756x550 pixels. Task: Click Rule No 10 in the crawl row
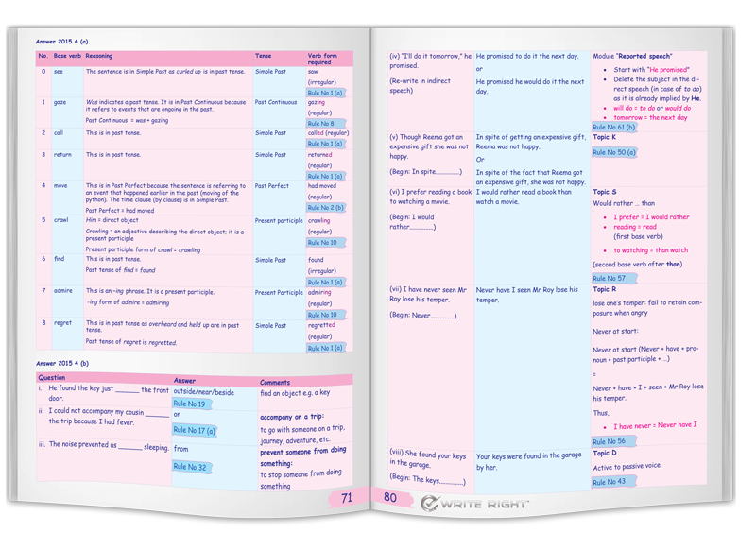(x=322, y=243)
